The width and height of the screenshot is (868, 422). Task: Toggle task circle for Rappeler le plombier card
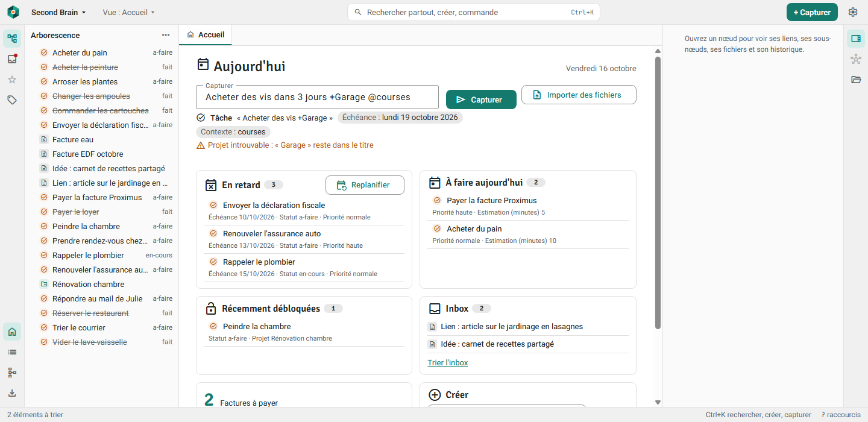[x=213, y=262]
